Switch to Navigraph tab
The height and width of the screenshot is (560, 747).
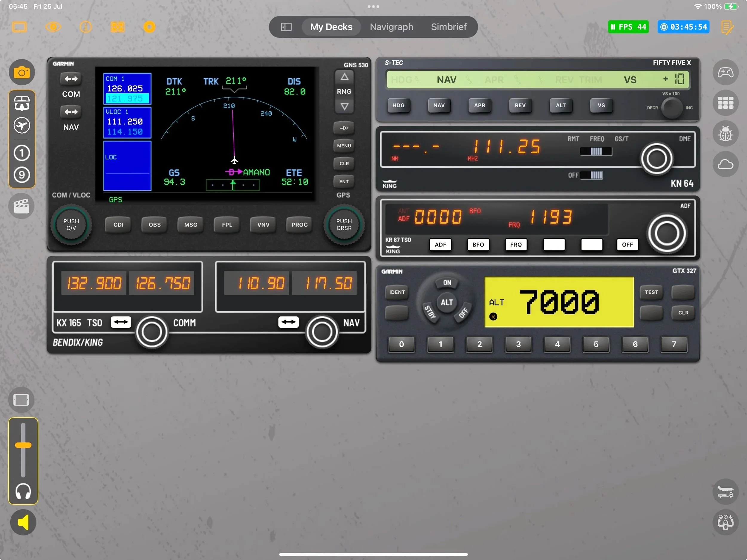[391, 27]
